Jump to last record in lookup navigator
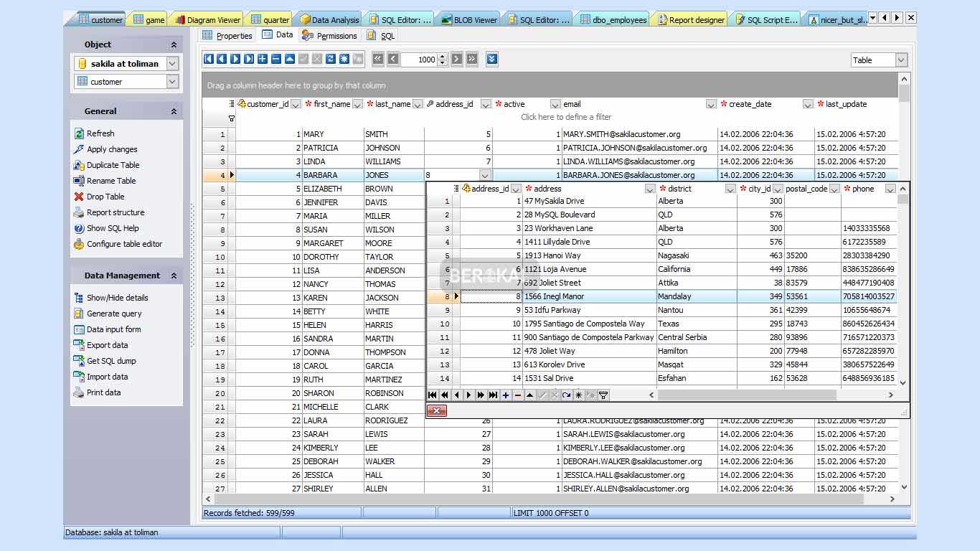The image size is (980, 551). point(494,395)
